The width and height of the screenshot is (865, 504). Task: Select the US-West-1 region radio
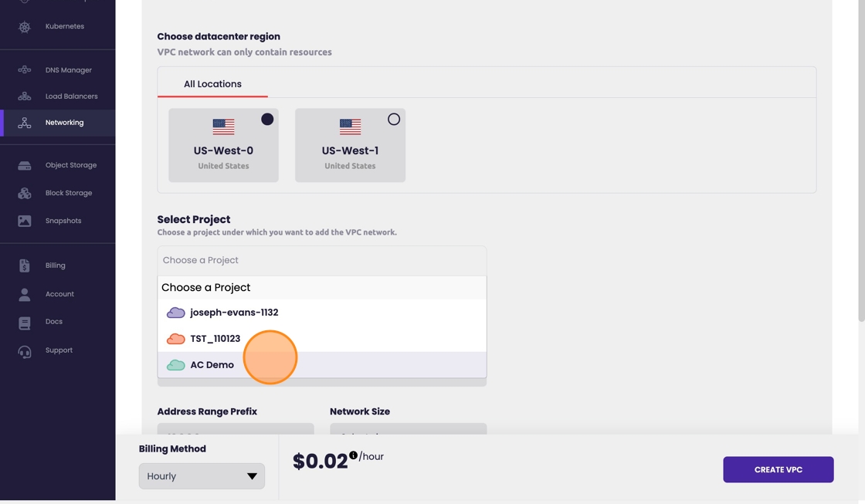(x=394, y=119)
